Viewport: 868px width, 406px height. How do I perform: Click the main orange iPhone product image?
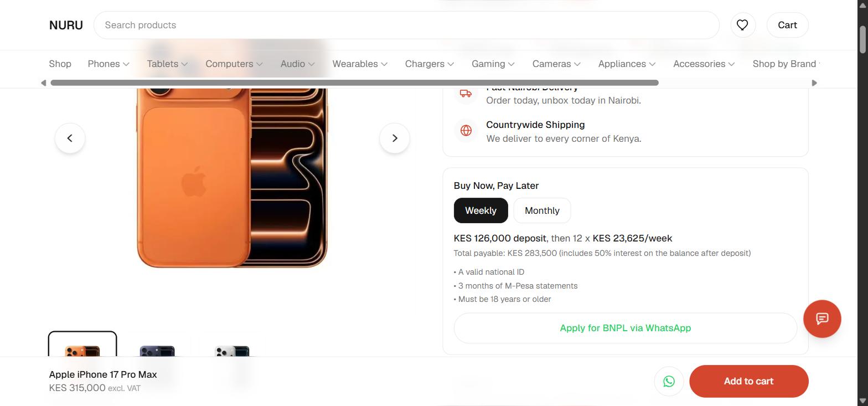pyautogui.click(x=232, y=177)
